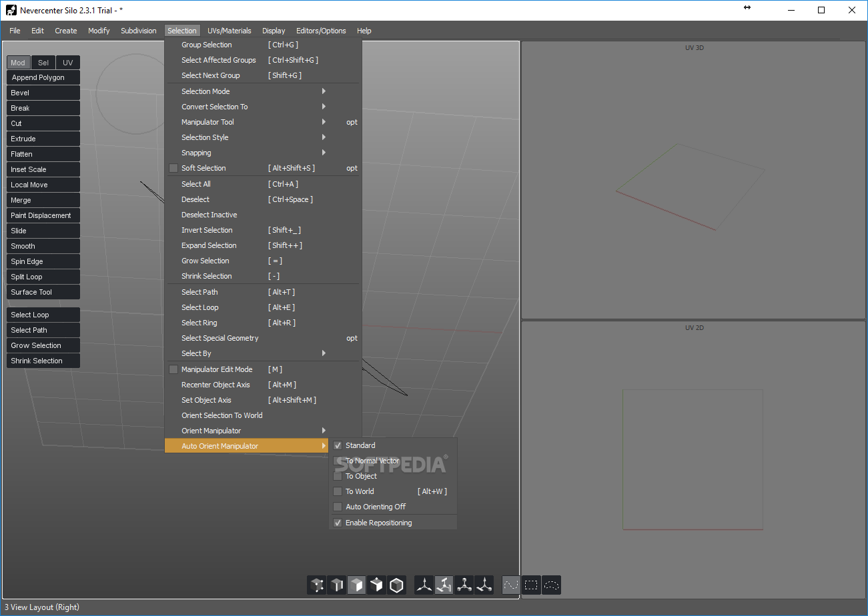Click the Paint Displacement button
868x616 pixels.
(43, 215)
